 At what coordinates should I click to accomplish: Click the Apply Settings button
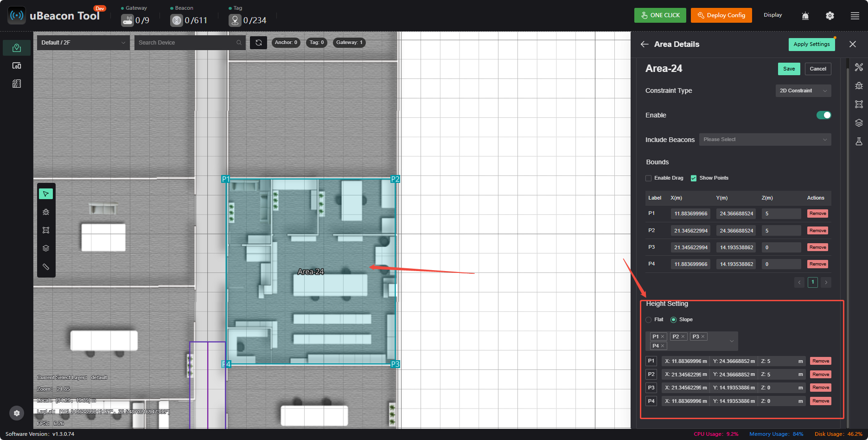pos(811,44)
